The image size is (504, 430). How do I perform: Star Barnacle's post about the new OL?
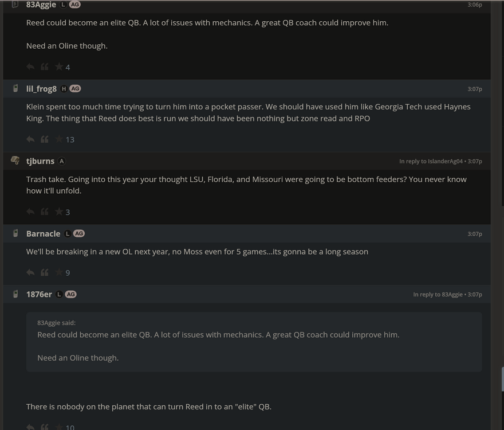[x=59, y=272]
